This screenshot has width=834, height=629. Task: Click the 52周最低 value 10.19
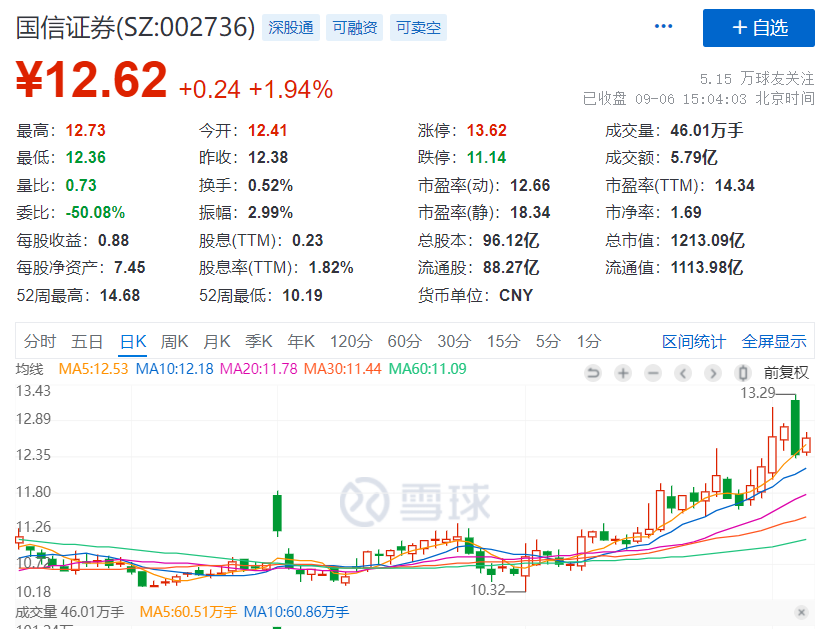pyautogui.click(x=302, y=295)
